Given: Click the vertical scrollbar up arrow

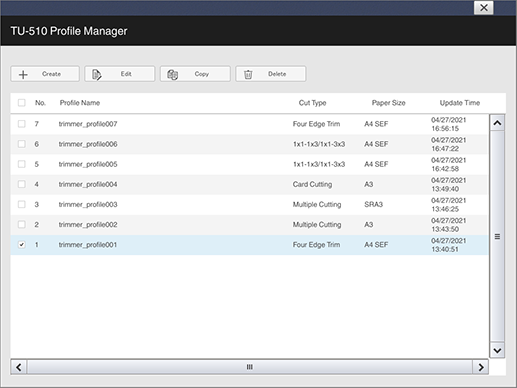Looking at the screenshot, I should click(497, 123).
